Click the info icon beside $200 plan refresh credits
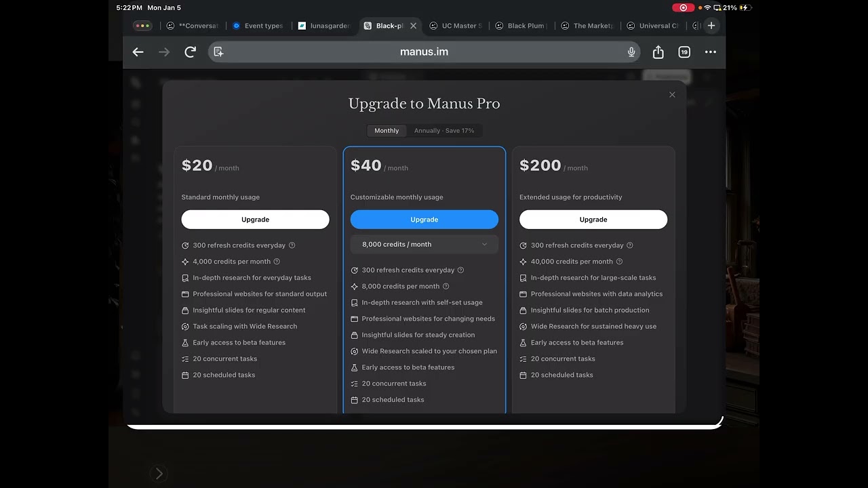 click(630, 245)
